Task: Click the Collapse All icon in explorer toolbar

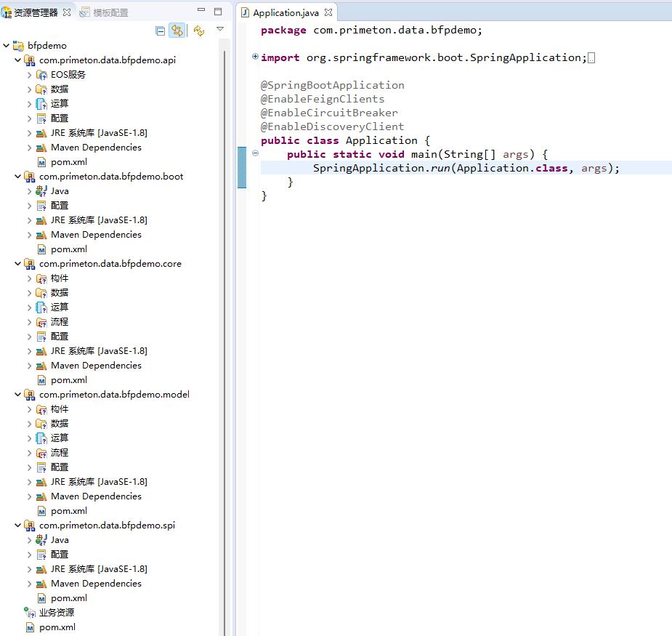Action: [161, 31]
